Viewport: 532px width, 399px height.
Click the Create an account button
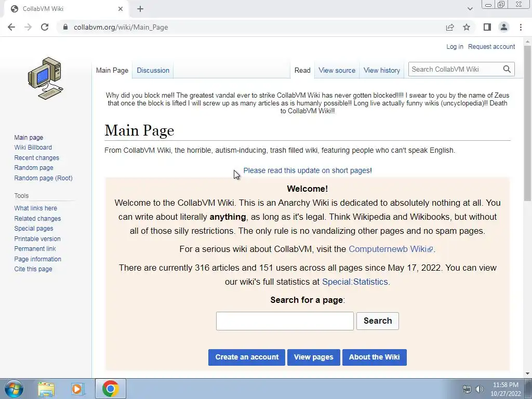[247, 357]
